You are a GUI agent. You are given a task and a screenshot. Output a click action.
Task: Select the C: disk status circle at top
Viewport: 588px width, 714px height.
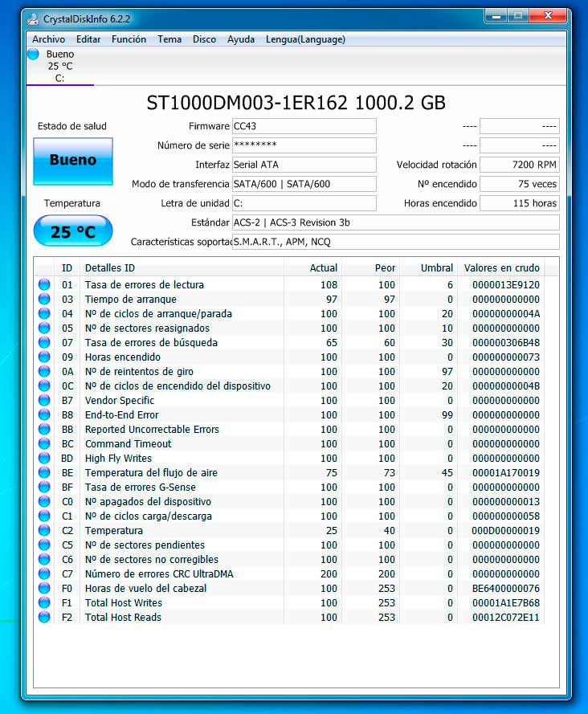click(33, 54)
